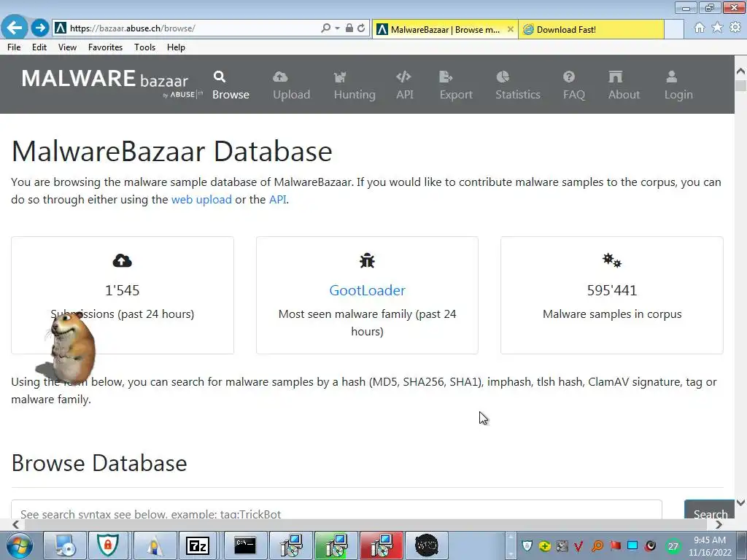Open the Export navigation item

click(x=456, y=85)
